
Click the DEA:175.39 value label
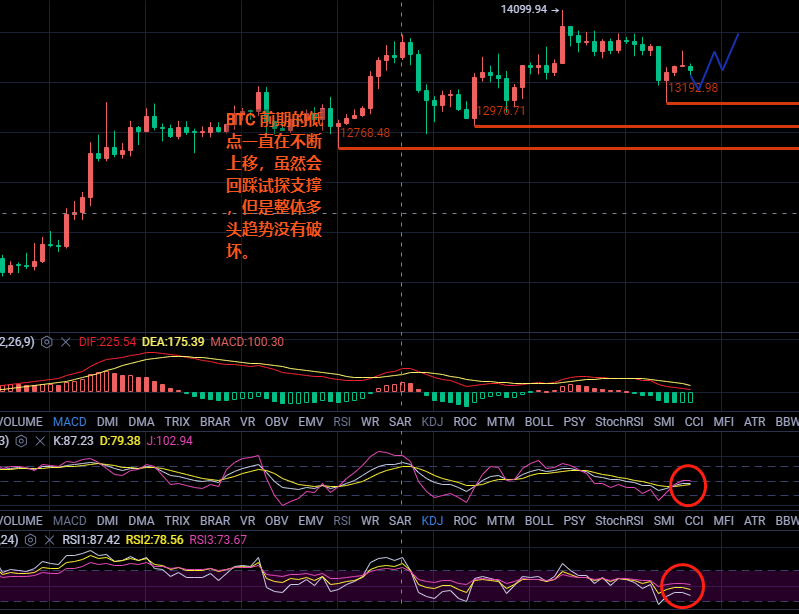click(173, 342)
